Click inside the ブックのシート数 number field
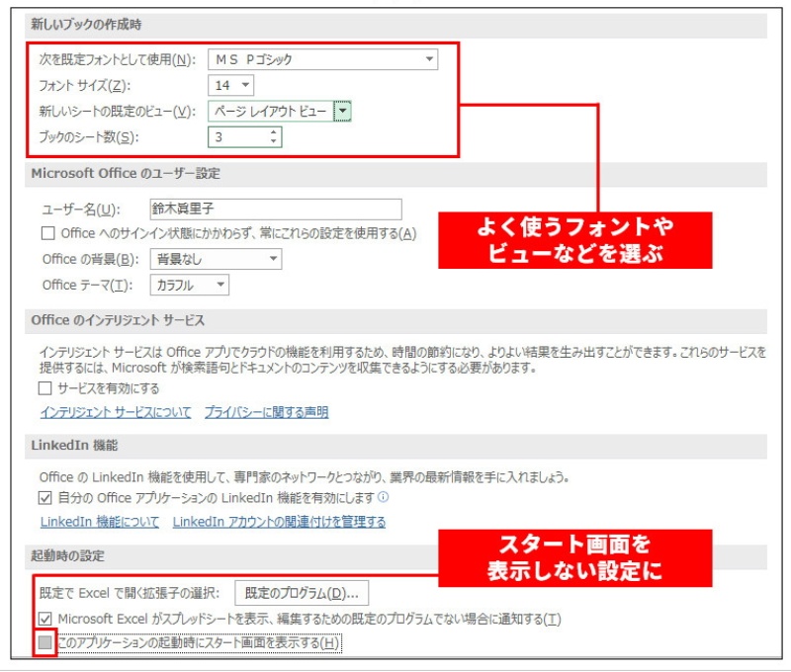Screen dimensions: 791x672 237,137
